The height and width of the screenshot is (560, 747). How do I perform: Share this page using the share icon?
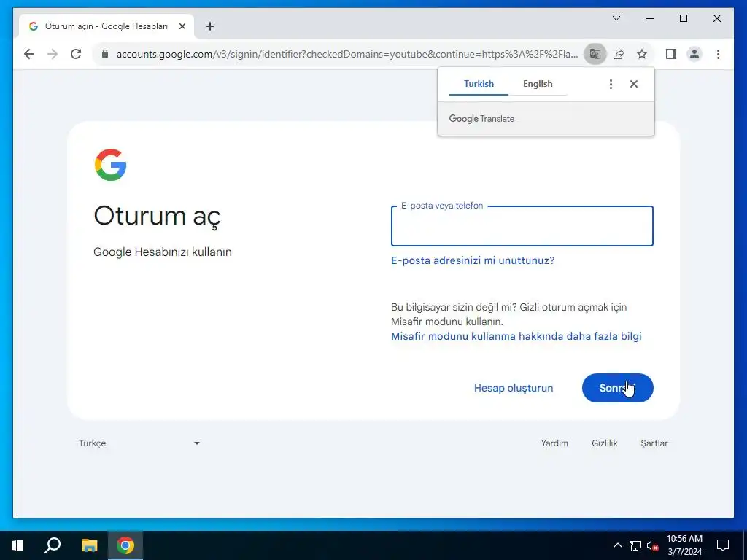619,54
